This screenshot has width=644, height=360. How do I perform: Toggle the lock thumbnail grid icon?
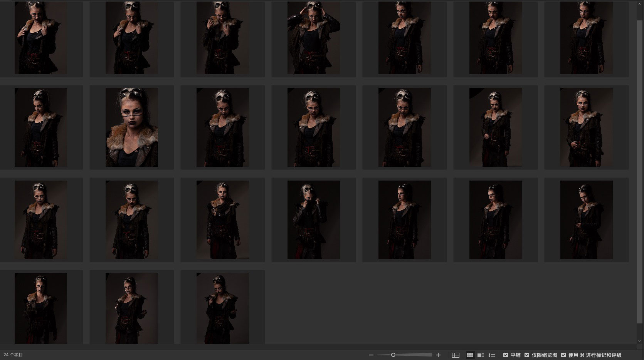click(x=456, y=355)
